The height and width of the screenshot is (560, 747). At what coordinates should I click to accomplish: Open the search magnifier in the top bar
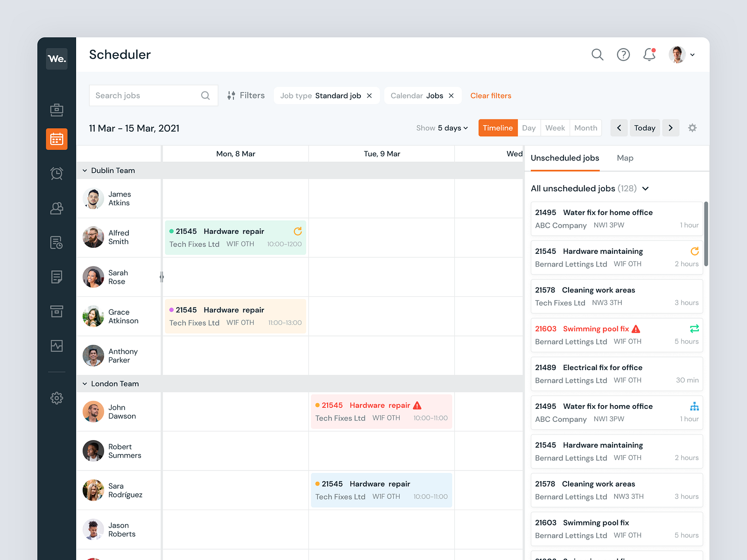click(x=598, y=55)
